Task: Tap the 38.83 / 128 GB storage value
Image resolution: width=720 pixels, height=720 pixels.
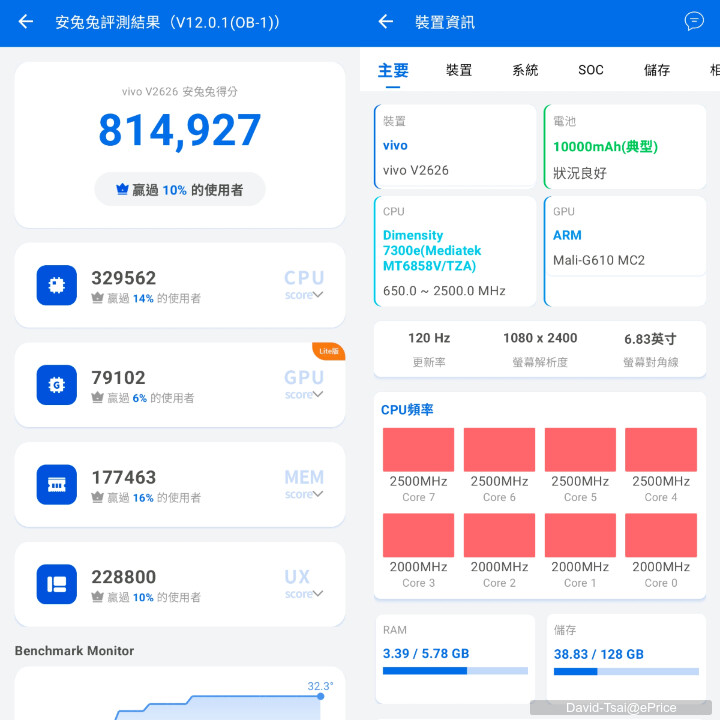Action: click(598, 654)
